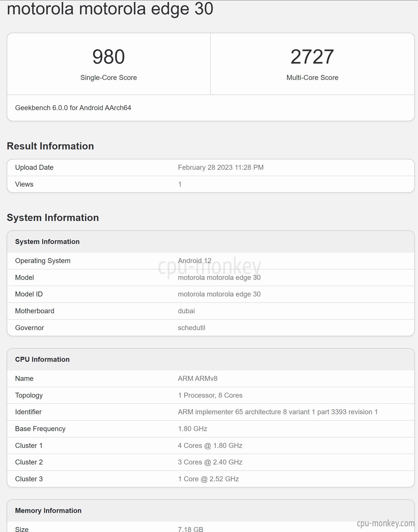Select the Android 12 value
Viewport: 418px width, 532px height.
tap(195, 261)
